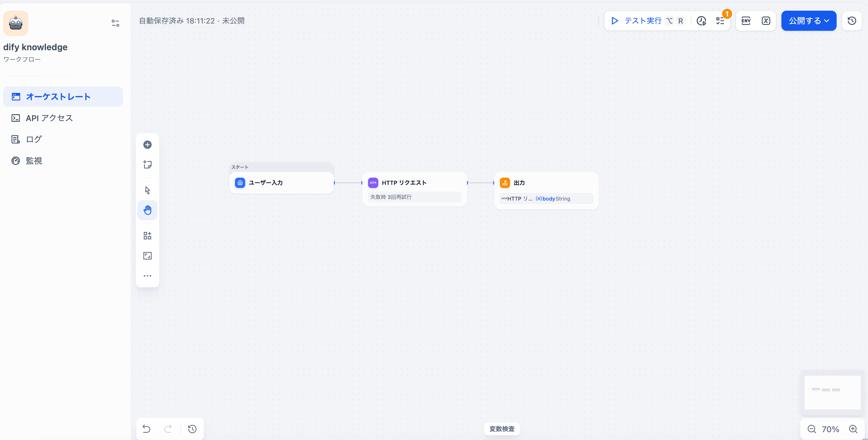Viewport: 868px width, 440px height.
Task: Open version history icon at top right
Action: coord(851,21)
